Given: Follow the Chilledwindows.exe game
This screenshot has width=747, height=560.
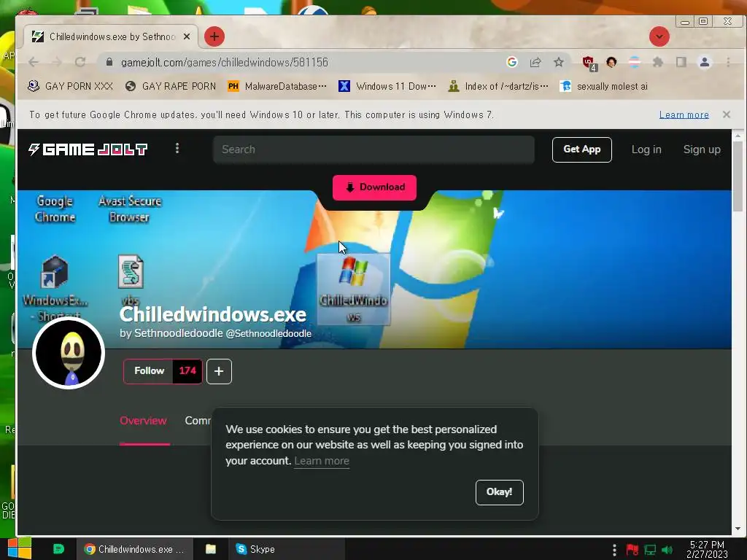Looking at the screenshot, I should coord(149,371).
